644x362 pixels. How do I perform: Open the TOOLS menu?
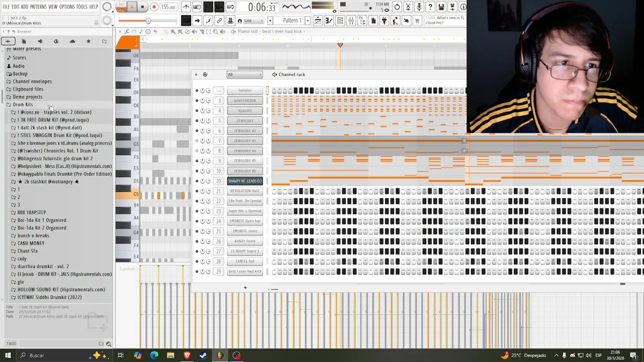(x=82, y=7)
